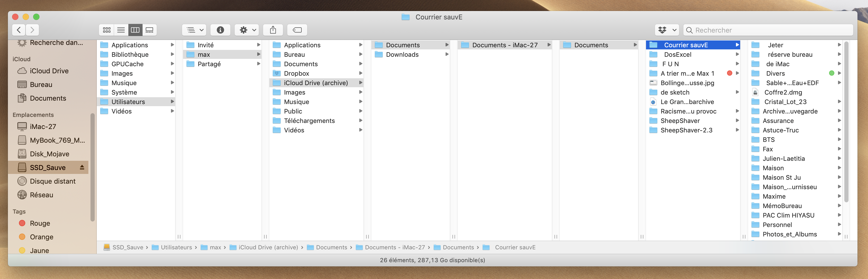868x279 pixels.
Task: Eject the SSD_Sauve volume
Action: pyautogui.click(x=82, y=167)
